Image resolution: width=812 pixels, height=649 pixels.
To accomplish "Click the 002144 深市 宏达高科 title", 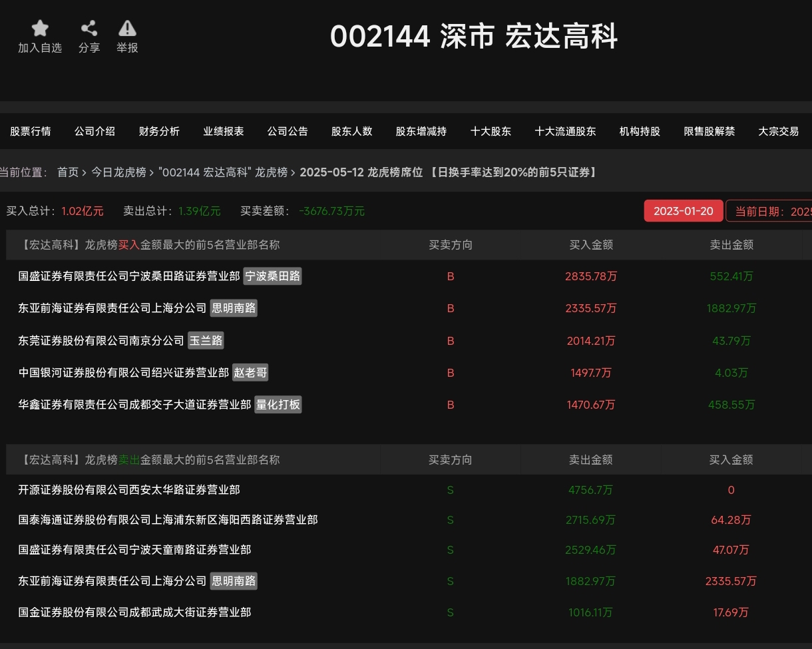I will 474,37.
